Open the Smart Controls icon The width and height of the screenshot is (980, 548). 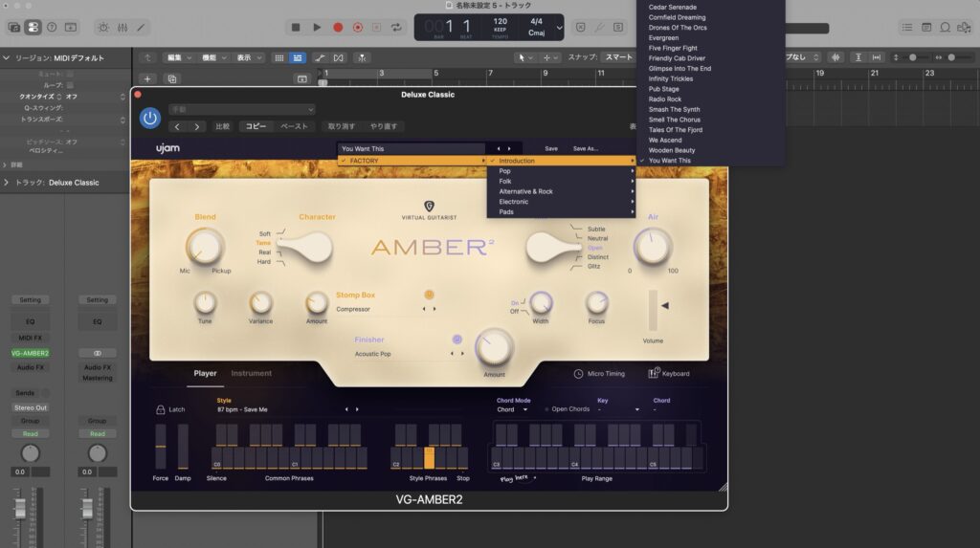103,28
